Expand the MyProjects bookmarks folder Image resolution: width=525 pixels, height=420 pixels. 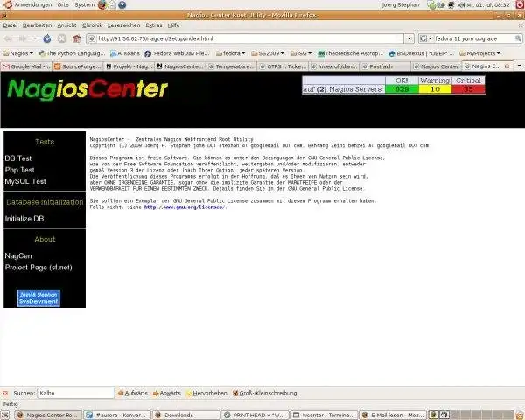pos(480,53)
